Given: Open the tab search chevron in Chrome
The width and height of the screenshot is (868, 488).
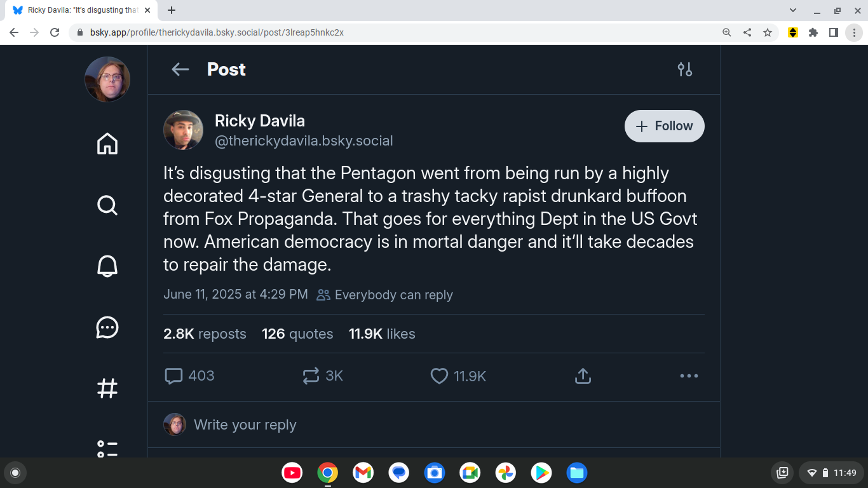Looking at the screenshot, I should (x=793, y=10).
